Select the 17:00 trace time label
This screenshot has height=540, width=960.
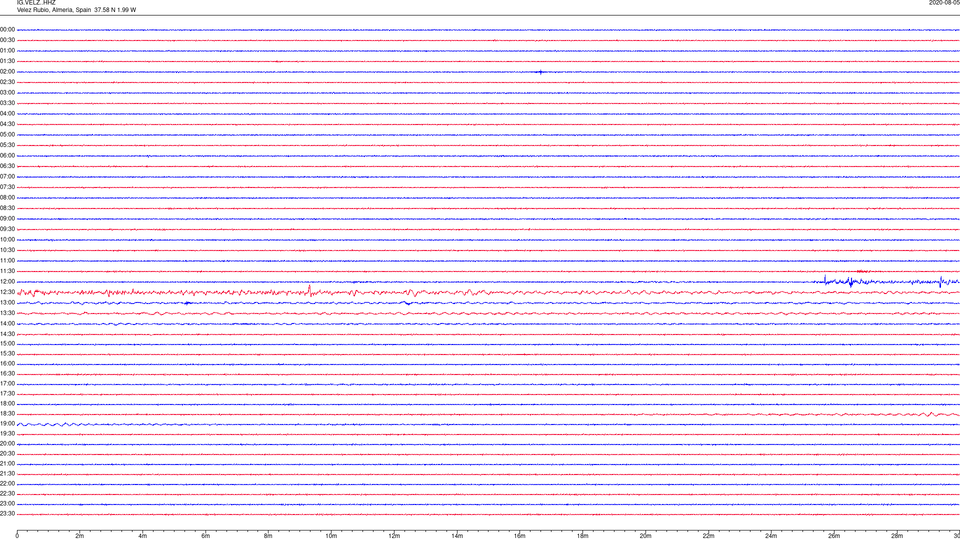tap(7, 384)
